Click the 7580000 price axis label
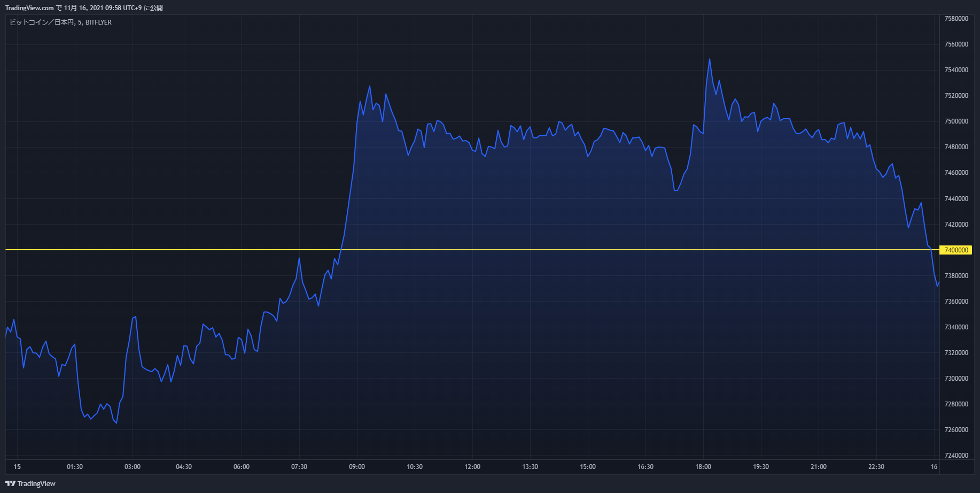 pyautogui.click(x=956, y=19)
